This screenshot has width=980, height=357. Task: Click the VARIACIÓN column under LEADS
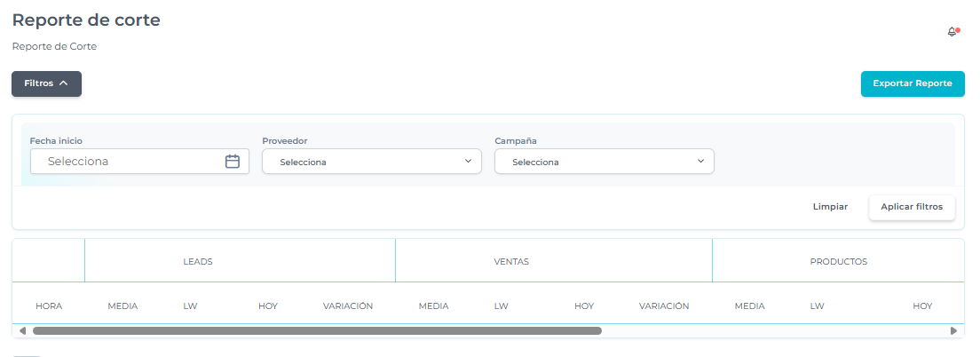click(348, 306)
